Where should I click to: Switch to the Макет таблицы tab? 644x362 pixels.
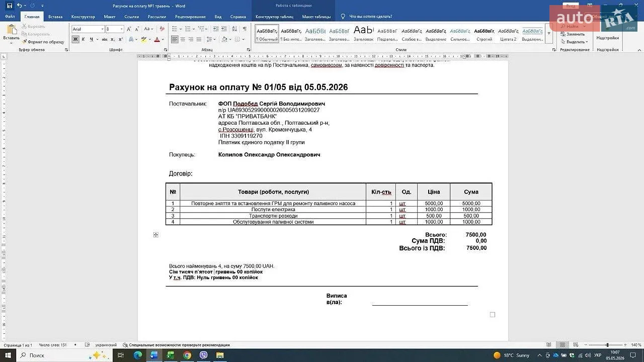click(316, 17)
